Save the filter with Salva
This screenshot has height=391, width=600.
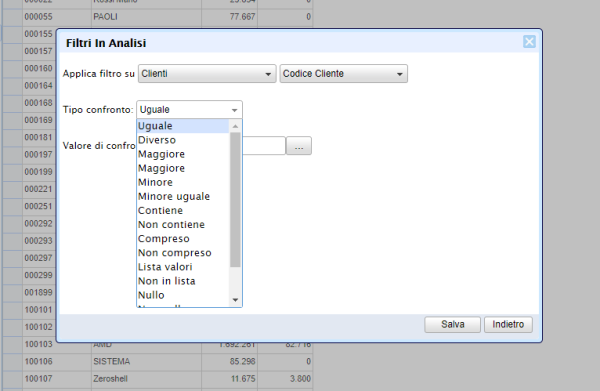452,324
